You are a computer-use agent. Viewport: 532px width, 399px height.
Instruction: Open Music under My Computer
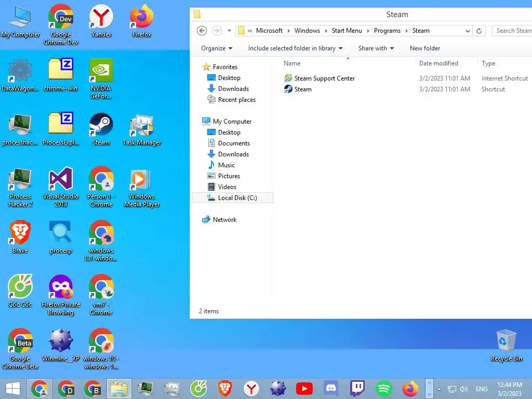coord(221,165)
